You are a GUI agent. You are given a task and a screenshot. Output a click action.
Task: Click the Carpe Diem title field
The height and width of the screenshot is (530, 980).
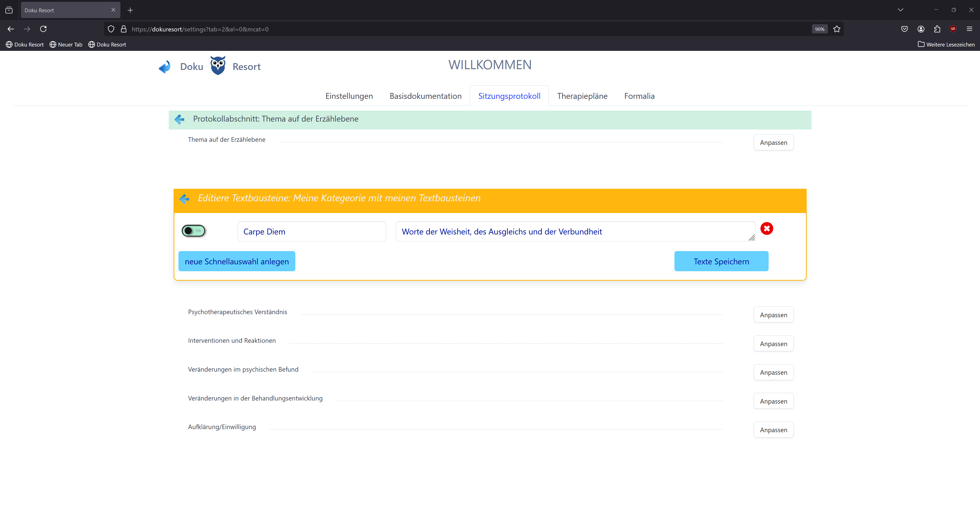point(312,231)
